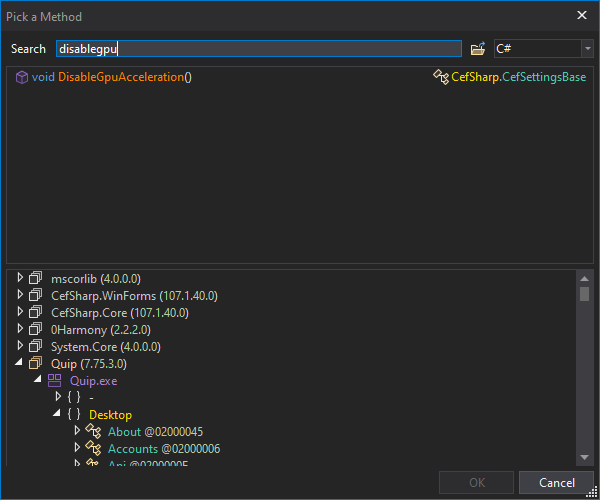Expand the '-' namespace node

(58, 396)
